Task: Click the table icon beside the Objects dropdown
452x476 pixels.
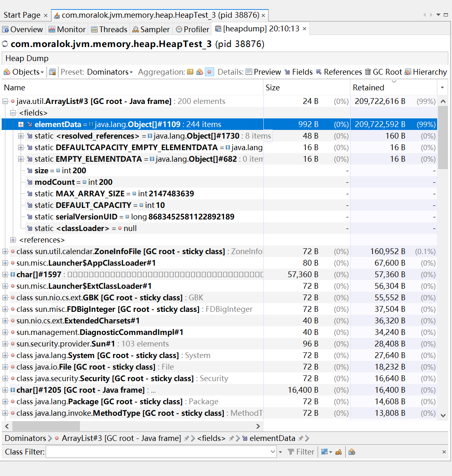Action: pyautogui.click(x=52, y=72)
